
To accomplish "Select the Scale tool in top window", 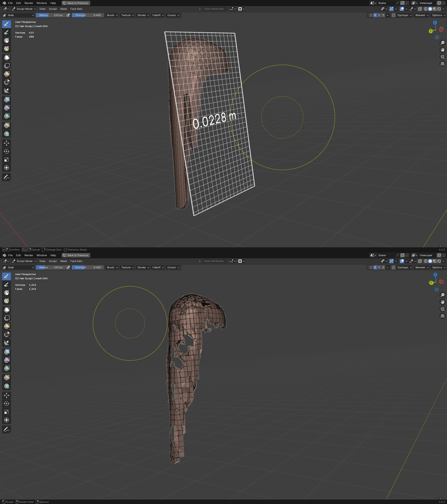I will point(7,160).
